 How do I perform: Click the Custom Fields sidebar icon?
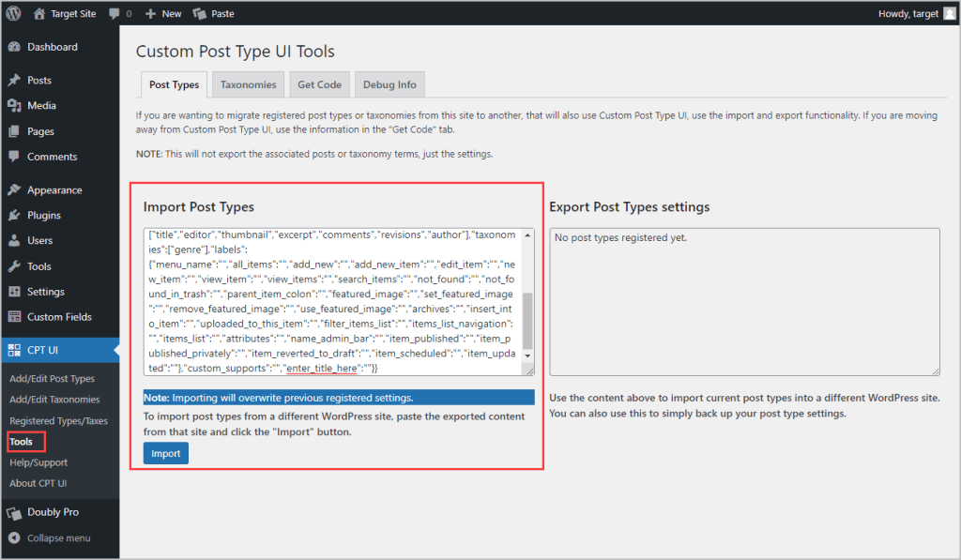(17, 317)
